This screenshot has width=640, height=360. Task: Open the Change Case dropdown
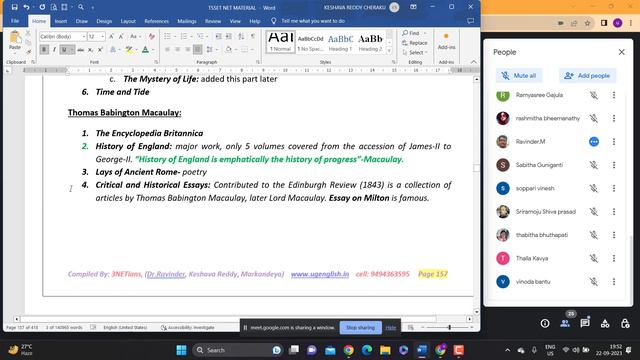click(x=136, y=37)
